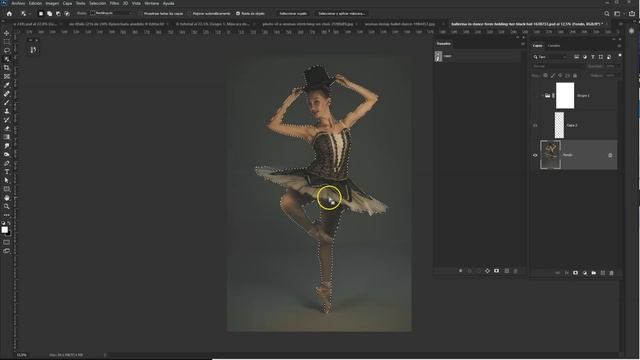Click the Grupo 1 mask thumbnail

tap(565, 96)
